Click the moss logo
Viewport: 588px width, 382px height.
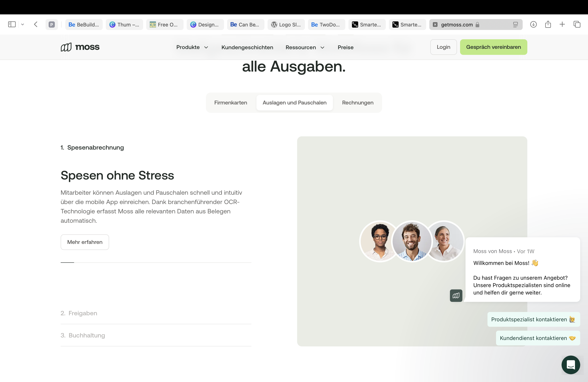click(80, 47)
